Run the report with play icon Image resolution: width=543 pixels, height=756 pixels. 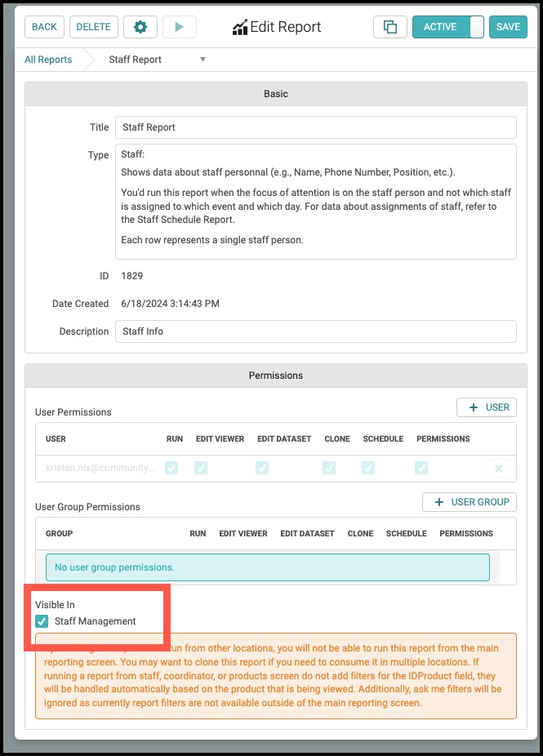point(180,27)
